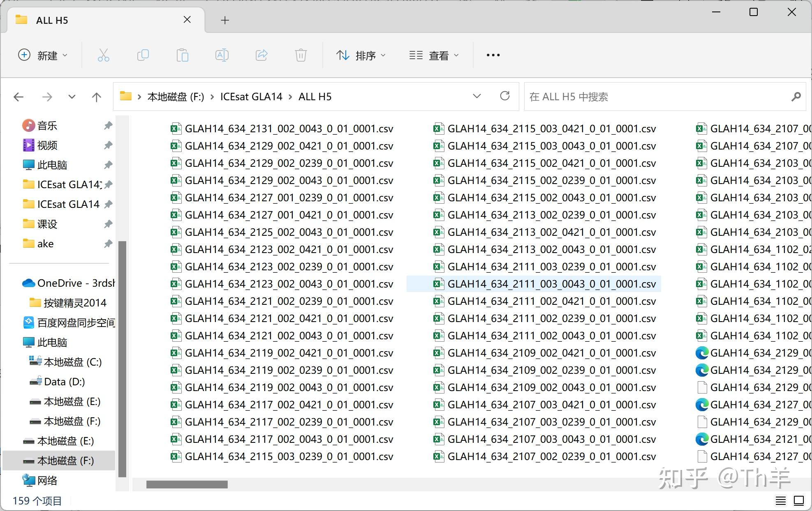812x511 pixels.
Task: Go to ICEsat GLA14 in breadcrumb path
Action: pos(251,97)
